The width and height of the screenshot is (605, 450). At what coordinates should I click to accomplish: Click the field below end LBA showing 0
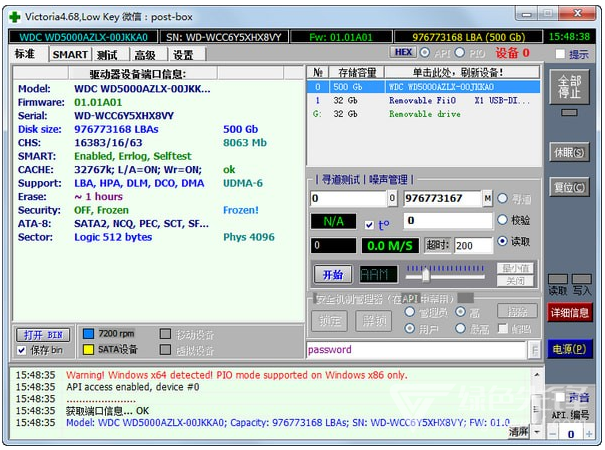[448, 221]
